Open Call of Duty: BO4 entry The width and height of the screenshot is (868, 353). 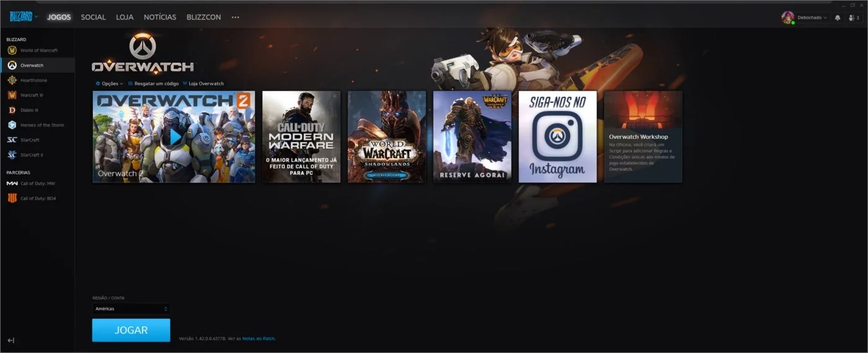click(x=37, y=199)
